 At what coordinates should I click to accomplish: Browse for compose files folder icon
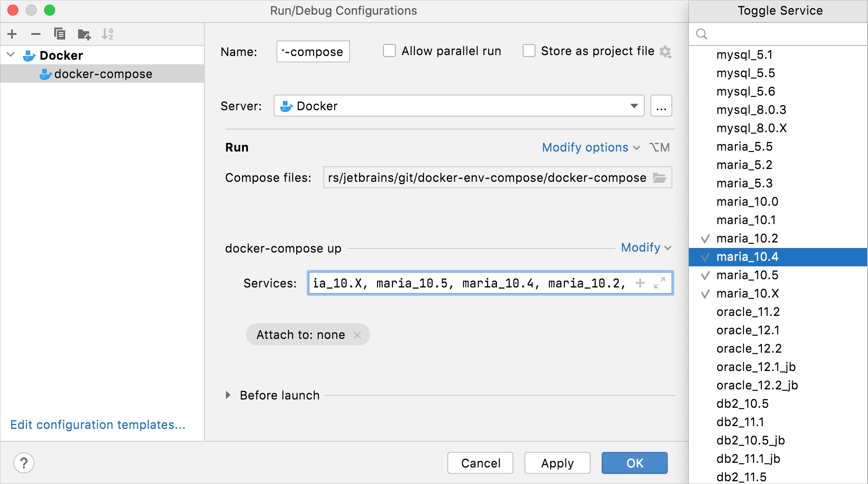660,178
